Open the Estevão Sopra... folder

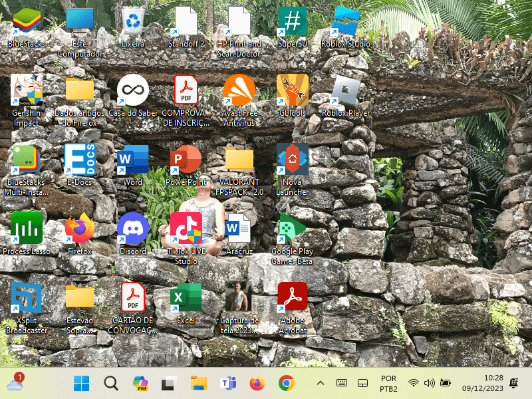click(80, 297)
